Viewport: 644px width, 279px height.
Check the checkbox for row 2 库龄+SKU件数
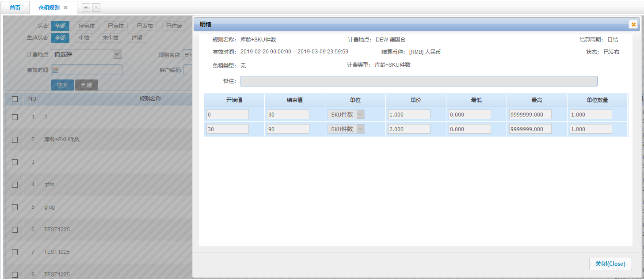coord(15,139)
